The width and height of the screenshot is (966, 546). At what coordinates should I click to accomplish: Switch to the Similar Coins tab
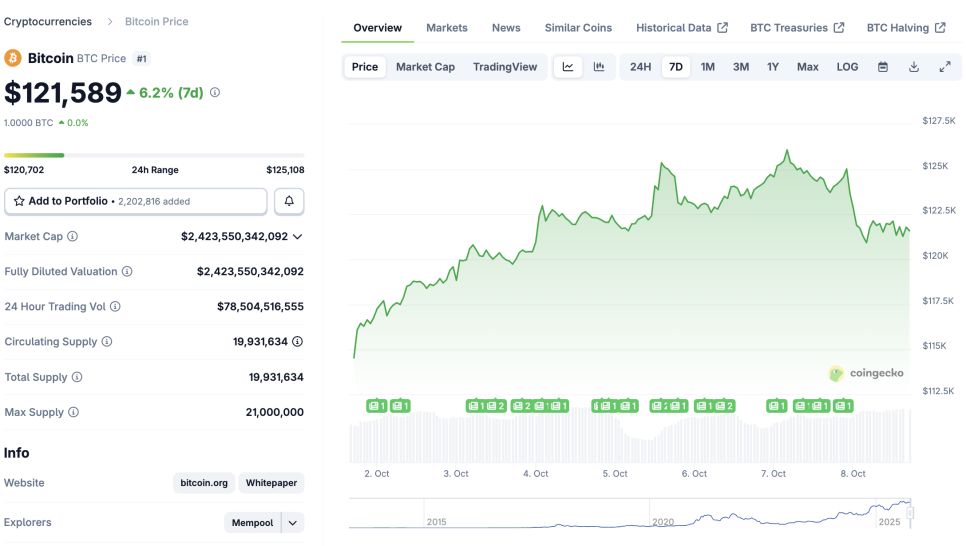tap(578, 28)
